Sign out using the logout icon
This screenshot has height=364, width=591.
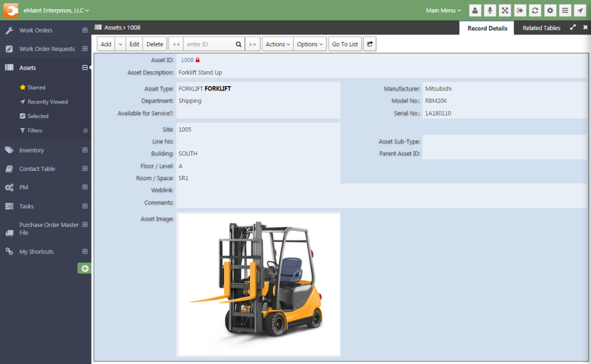pos(520,10)
